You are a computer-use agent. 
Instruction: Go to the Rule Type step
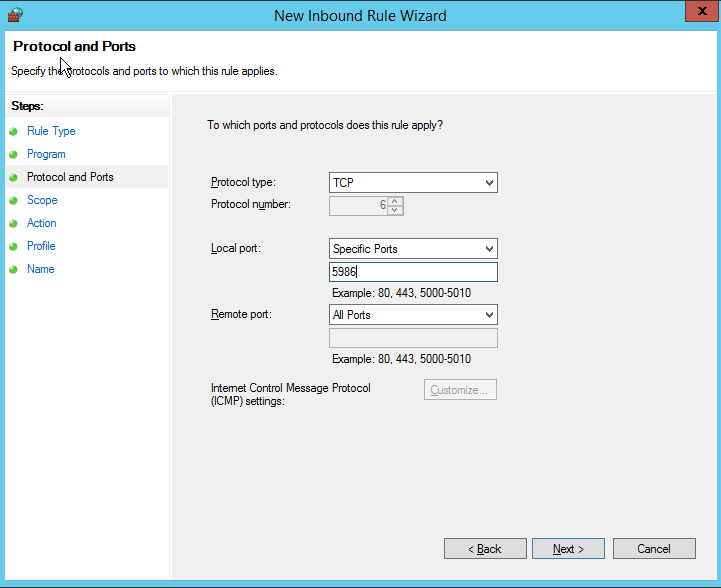click(51, 131)
